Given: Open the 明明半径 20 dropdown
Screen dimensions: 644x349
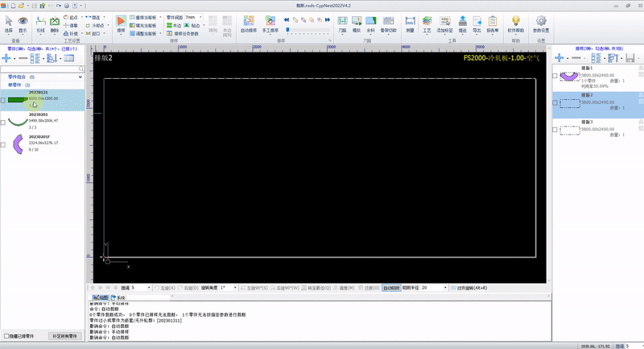Looking at the screenshot, I should (x=446, y=287).
